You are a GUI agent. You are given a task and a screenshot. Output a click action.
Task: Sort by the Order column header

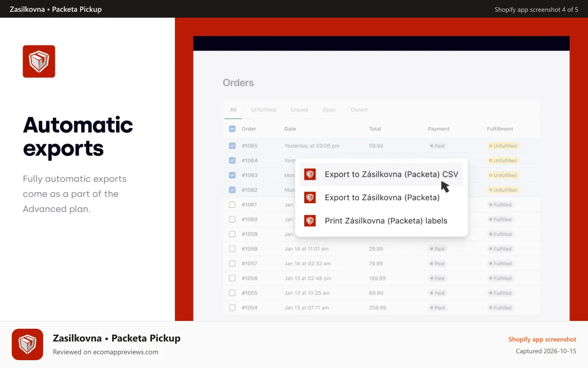click(x=249, y=129)
